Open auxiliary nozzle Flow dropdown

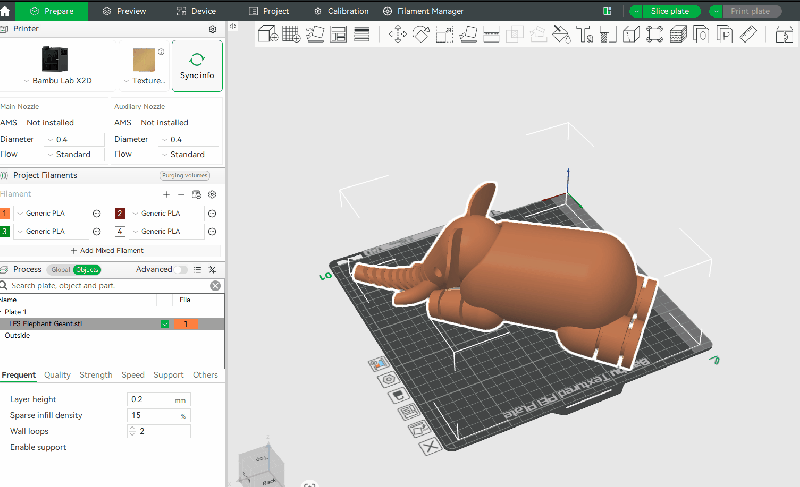click(189, 154)
